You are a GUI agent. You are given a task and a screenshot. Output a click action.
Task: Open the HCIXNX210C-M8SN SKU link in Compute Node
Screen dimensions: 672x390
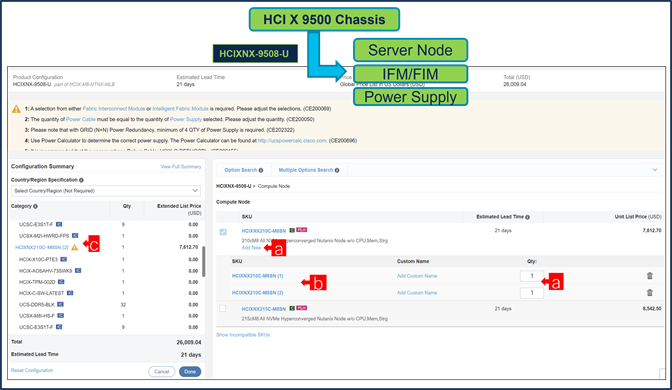264,231
